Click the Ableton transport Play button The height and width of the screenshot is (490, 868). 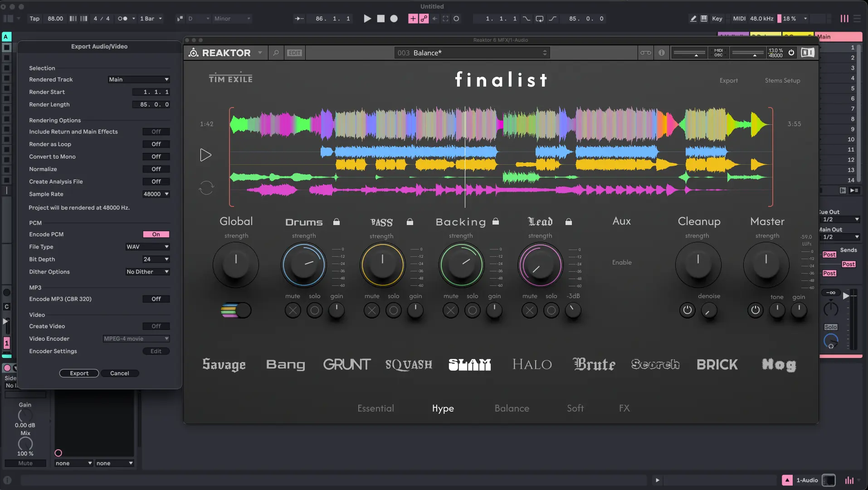pos(367,19)
